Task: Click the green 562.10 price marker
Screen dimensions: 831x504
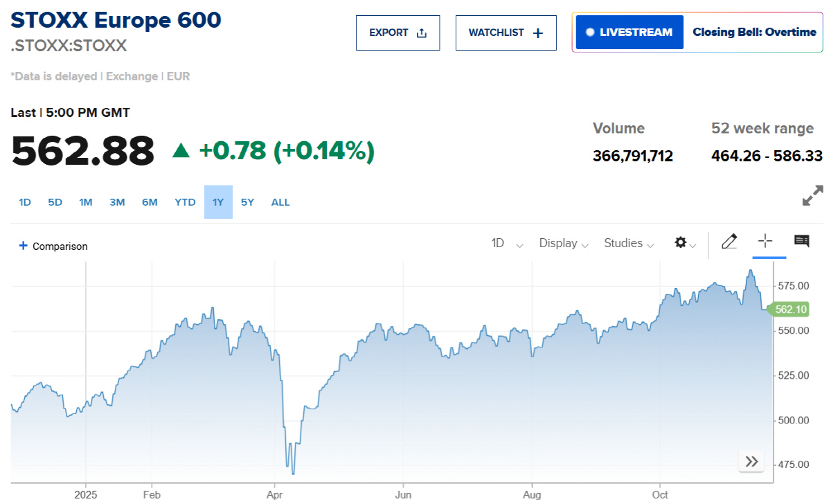Action: pos(789,309)
